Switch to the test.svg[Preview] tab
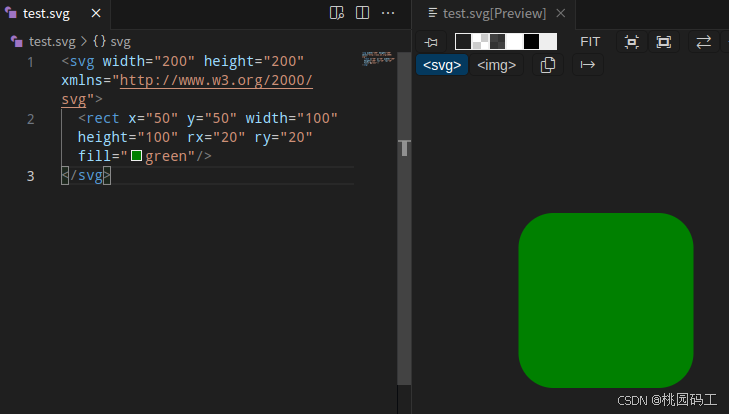 [494, 13]
